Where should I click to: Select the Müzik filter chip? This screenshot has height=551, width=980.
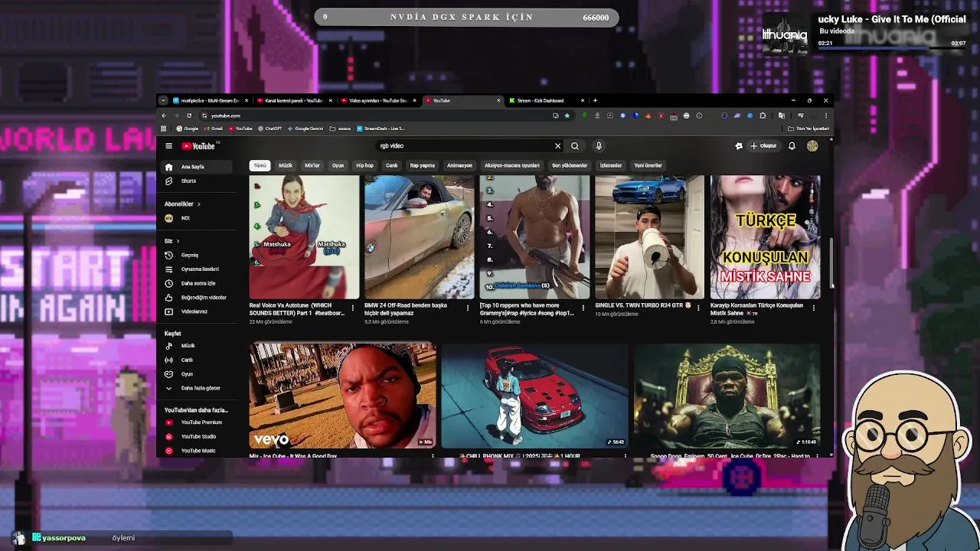[286, 165]
